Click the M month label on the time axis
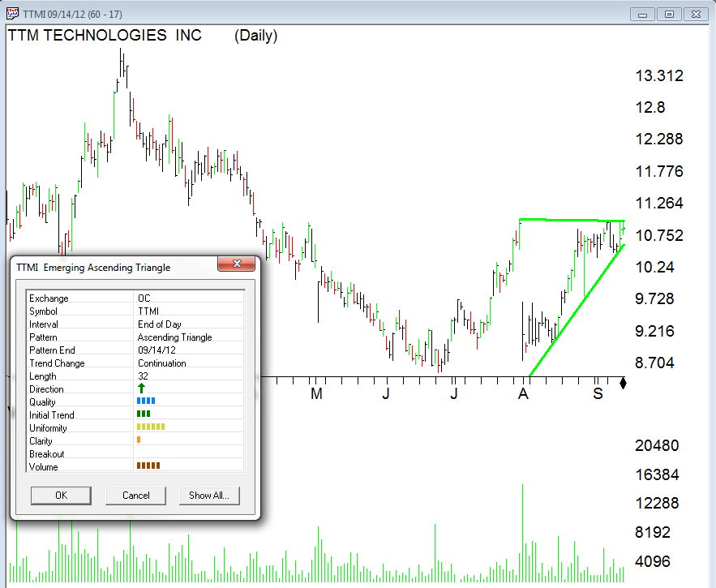This screenshot has height=588, width=716. 316,393
